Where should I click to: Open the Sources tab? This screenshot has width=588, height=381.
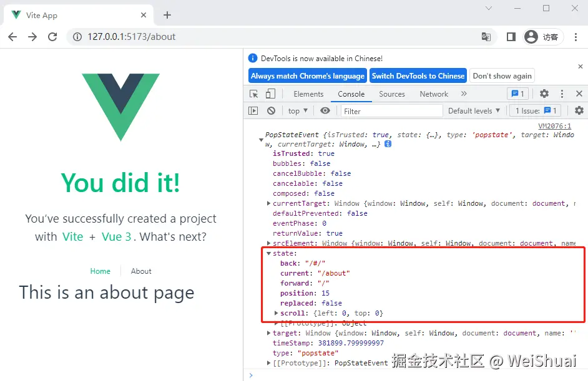tap(392, 94)
